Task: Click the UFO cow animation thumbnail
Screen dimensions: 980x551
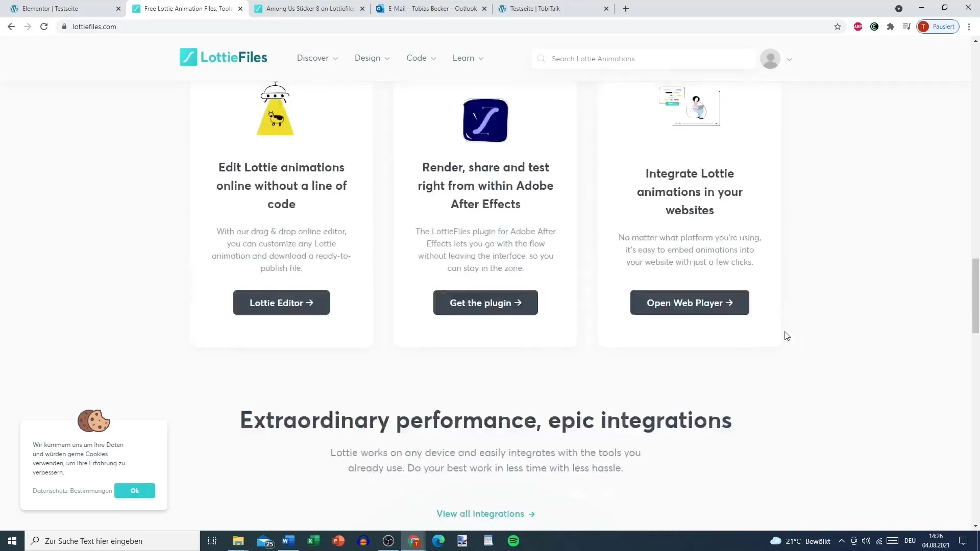Action: (x=275, y=109)
